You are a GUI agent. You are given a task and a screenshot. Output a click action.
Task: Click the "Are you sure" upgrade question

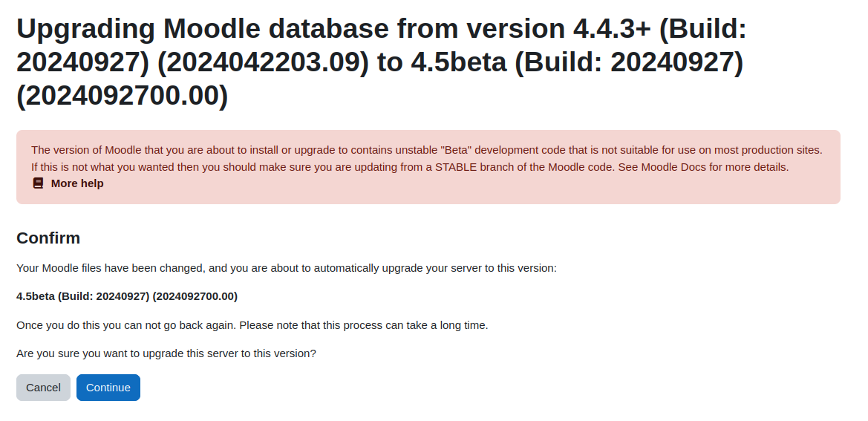[166, 353]
